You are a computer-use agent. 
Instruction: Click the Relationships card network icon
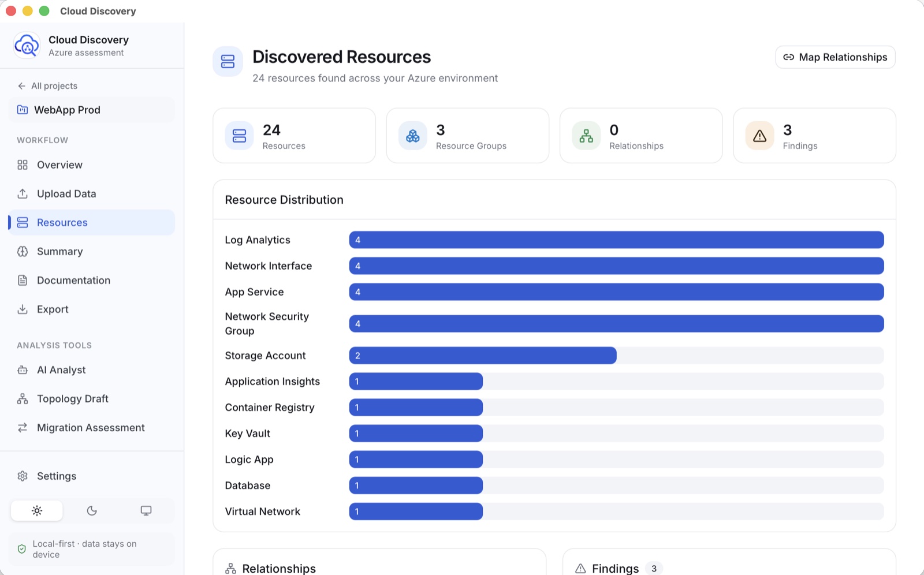pyautogui.click(x=586, y=136)
